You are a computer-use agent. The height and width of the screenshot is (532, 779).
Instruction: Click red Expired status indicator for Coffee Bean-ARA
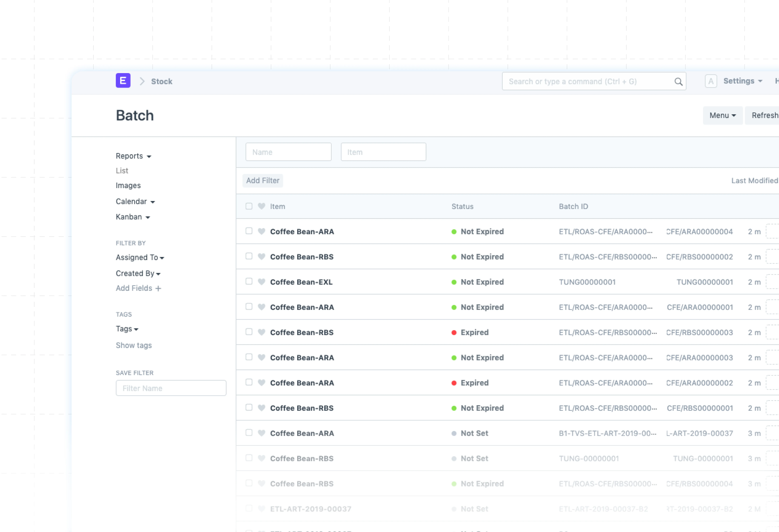point(454,383)
